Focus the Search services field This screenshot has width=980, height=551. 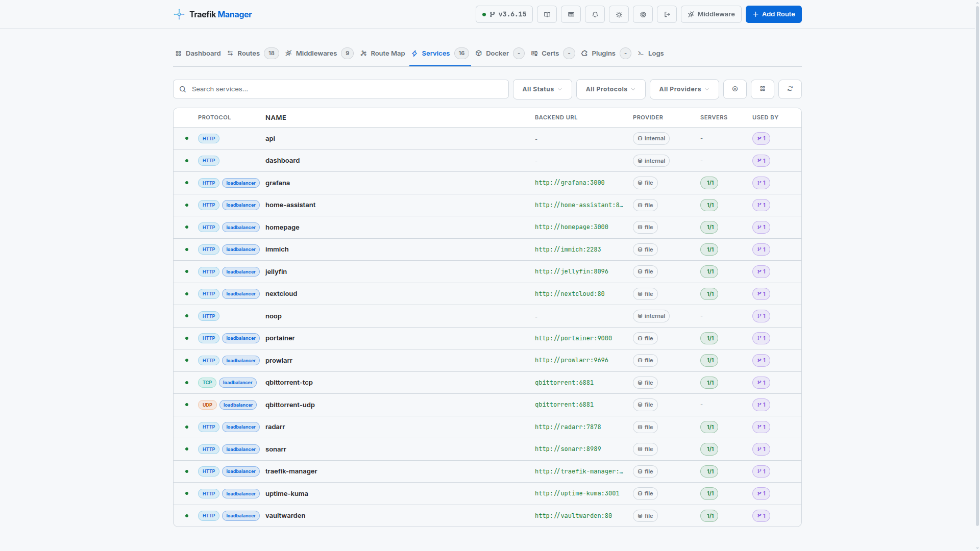[x=341, y=89]
